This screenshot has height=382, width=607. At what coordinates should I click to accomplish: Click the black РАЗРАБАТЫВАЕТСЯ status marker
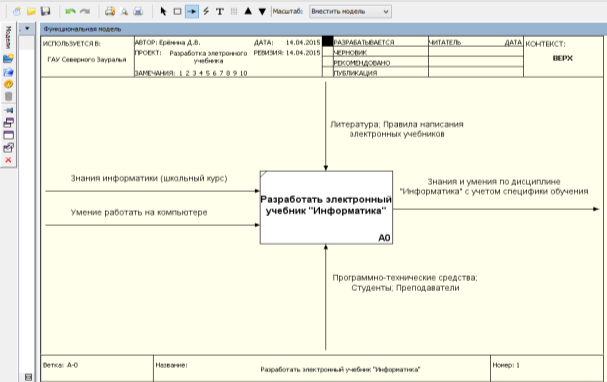click(x=328, y=41)
